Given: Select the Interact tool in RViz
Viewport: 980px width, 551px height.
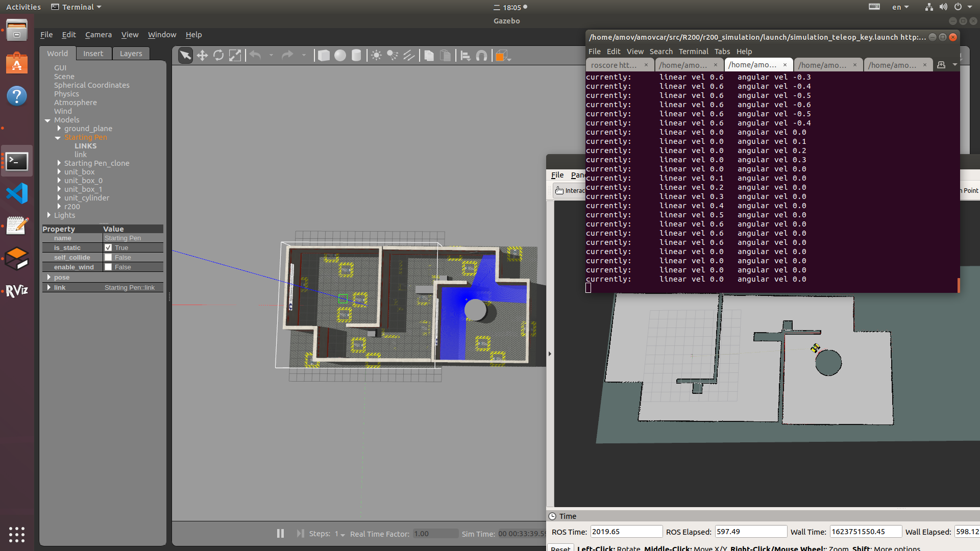Looking at the screenshot, I should (570, 190).
